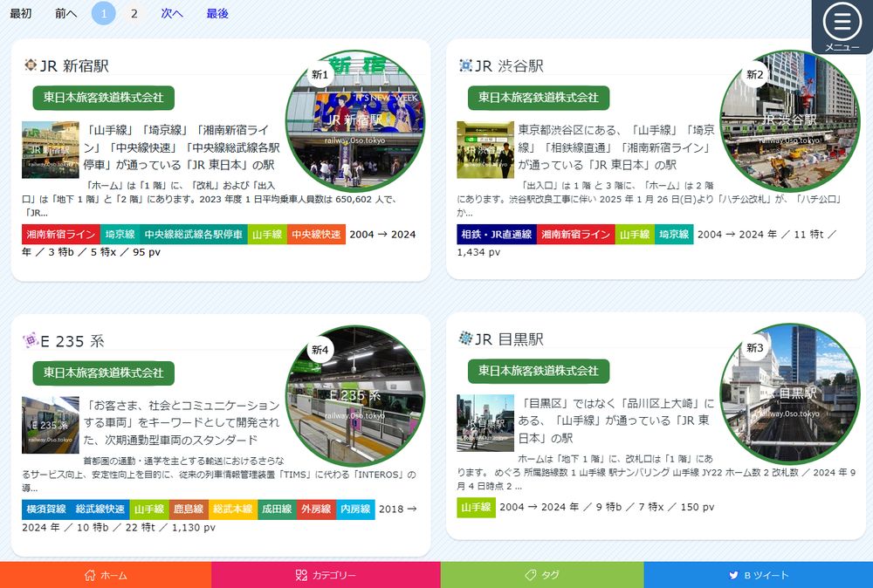Open the round E 235 系 train photo
This screenshot has width=873, height=588.
[x=355, y=396]
